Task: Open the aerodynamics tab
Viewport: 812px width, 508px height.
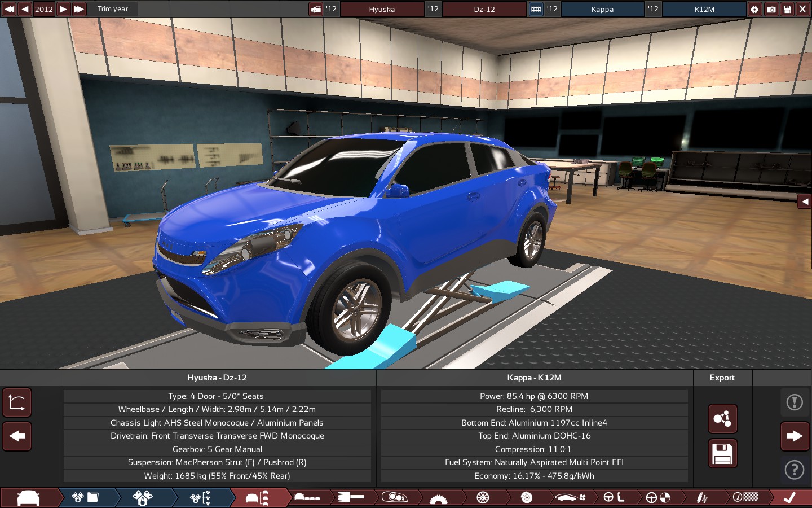Action: (570, 498)
